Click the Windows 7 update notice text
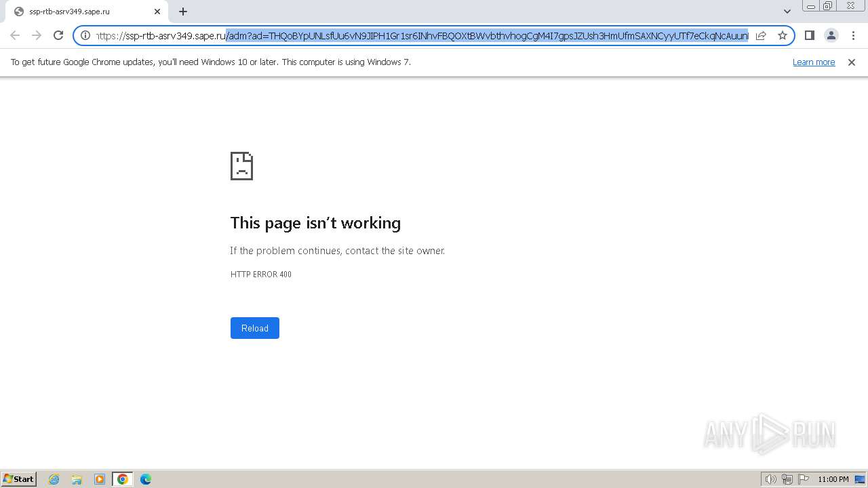This screenshot has height=488, width=868. [211, 62]
